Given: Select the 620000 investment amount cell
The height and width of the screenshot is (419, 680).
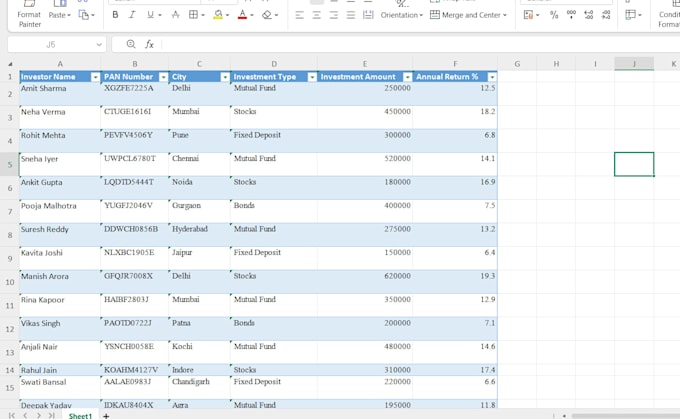Looking at the screenshot, I should (365, 282).
